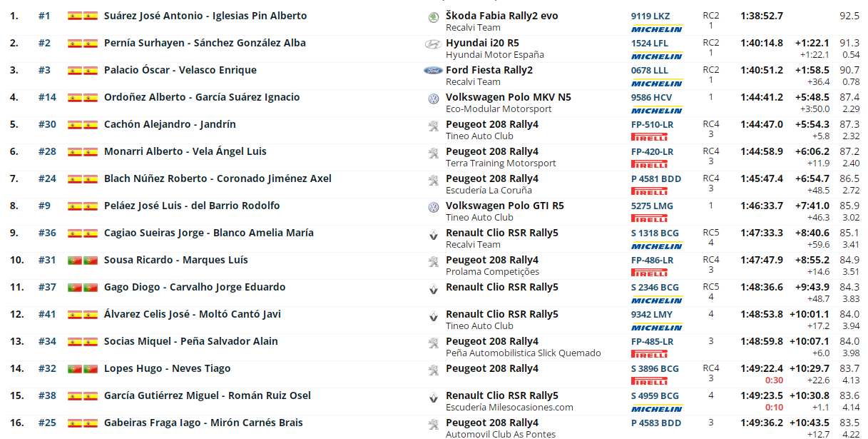This screenshot has height=439, width=868.
Task: Click the team name Escudería Milesocasiones.com
Action: (x=509, y=408)
